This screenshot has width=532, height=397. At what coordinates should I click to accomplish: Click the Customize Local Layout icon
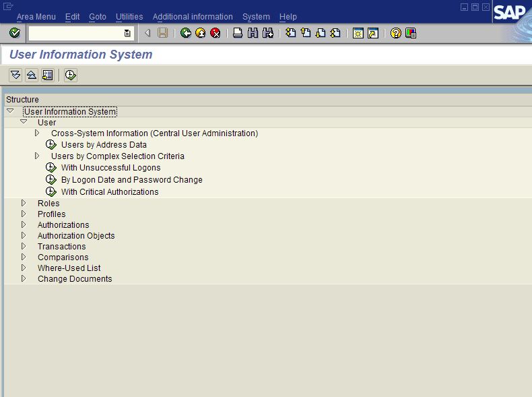tap(411, 33)
